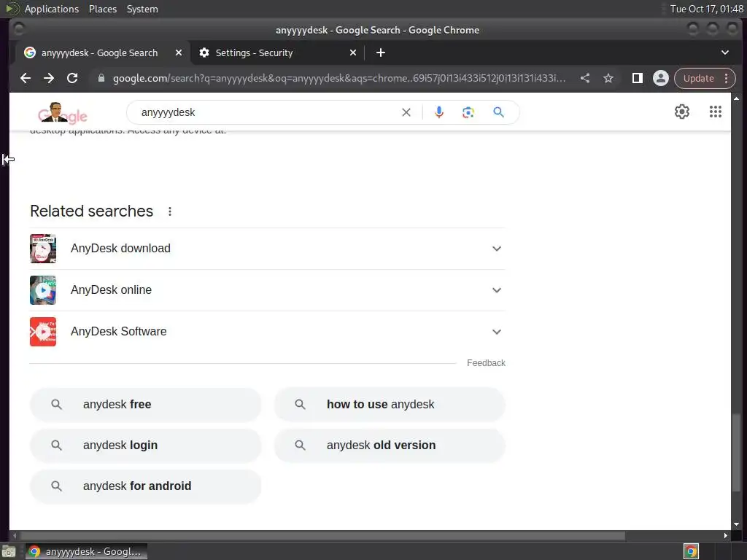Image resolution: width=747 pixels, height=560 pixels.
Task: Click the scroll down arrow
Action: click(x=736, y=524)
